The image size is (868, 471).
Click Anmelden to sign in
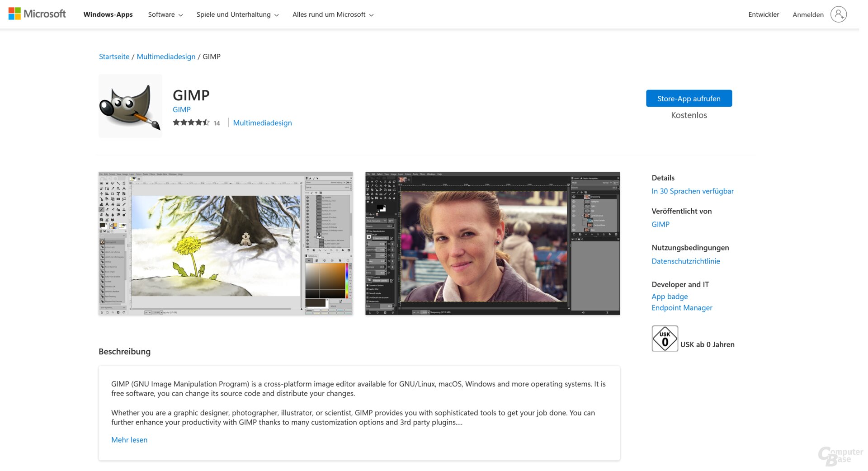[808, 14]
